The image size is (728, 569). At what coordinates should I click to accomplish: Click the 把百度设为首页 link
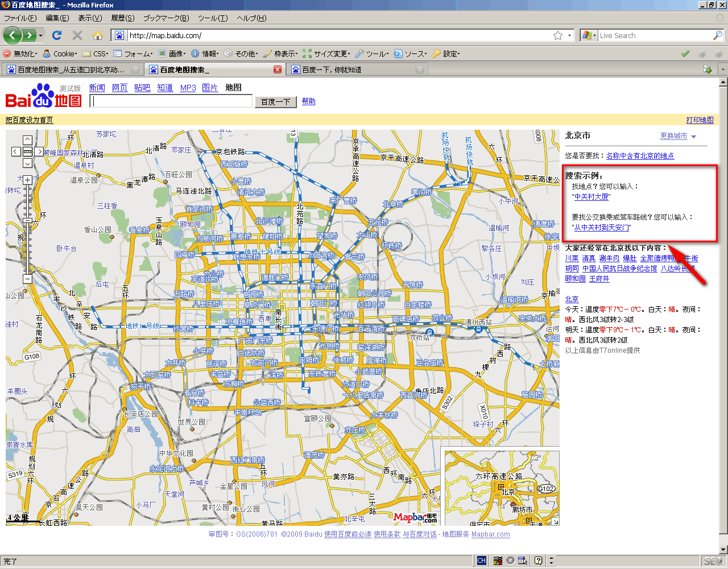click(30, 120)
